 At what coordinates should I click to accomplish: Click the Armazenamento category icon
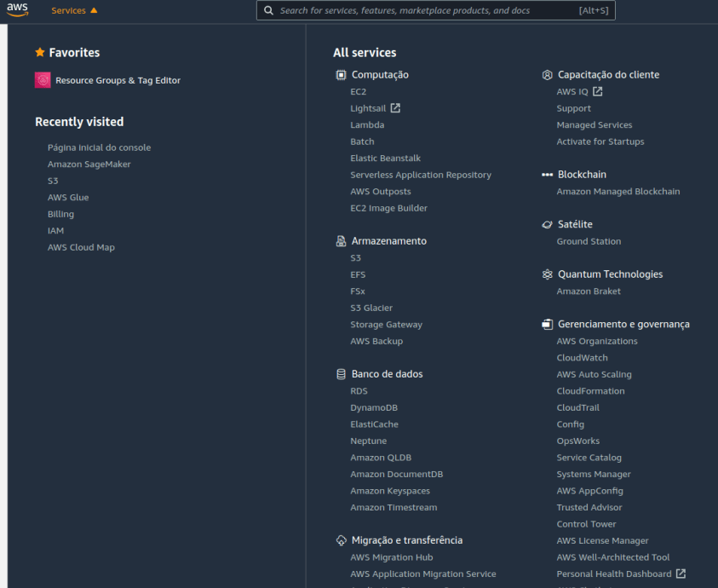pyautogui.click(x=341, y=241)
